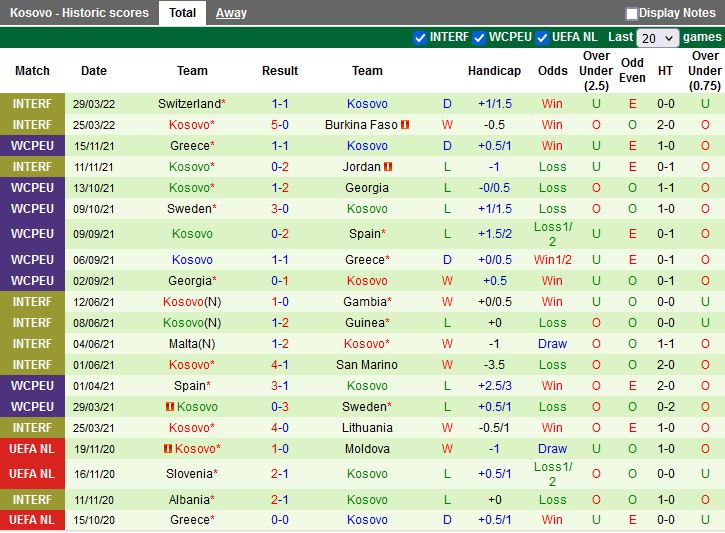The width and height of the screenshot is (725, 533).
Task: Toggle the UEFA NL filter checkbox
Action: (542, 38)
